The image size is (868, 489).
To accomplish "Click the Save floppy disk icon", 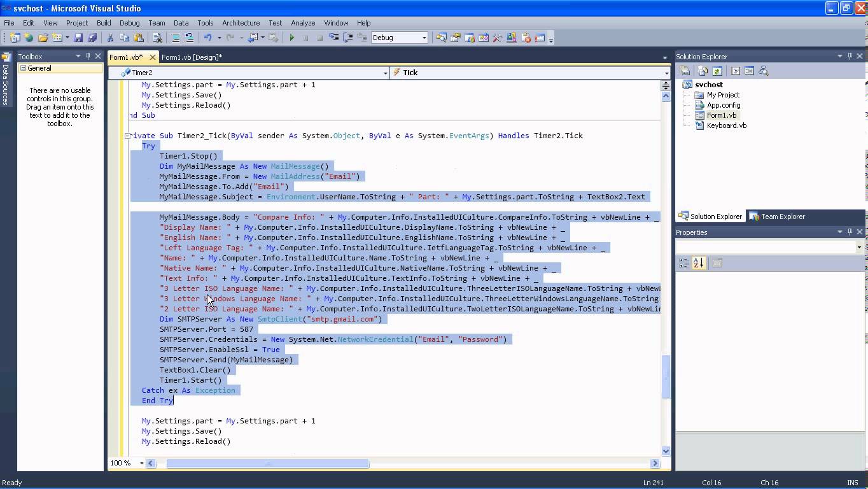I will pyautogui.click(x=78, y=38).
